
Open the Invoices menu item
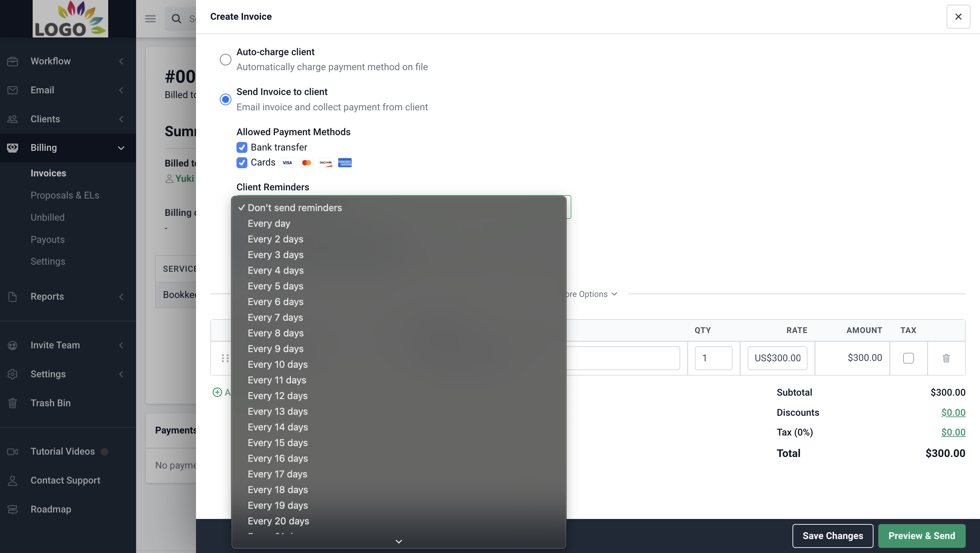click(48, 172)
